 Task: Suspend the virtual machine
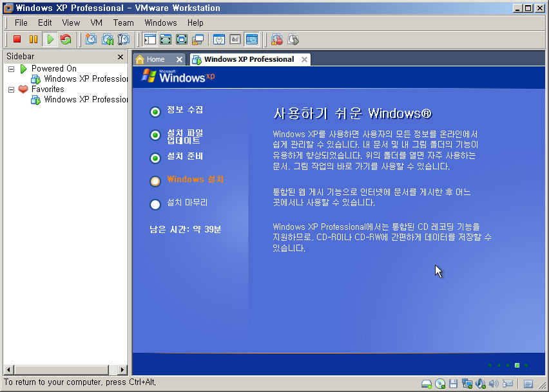[34, 40]
